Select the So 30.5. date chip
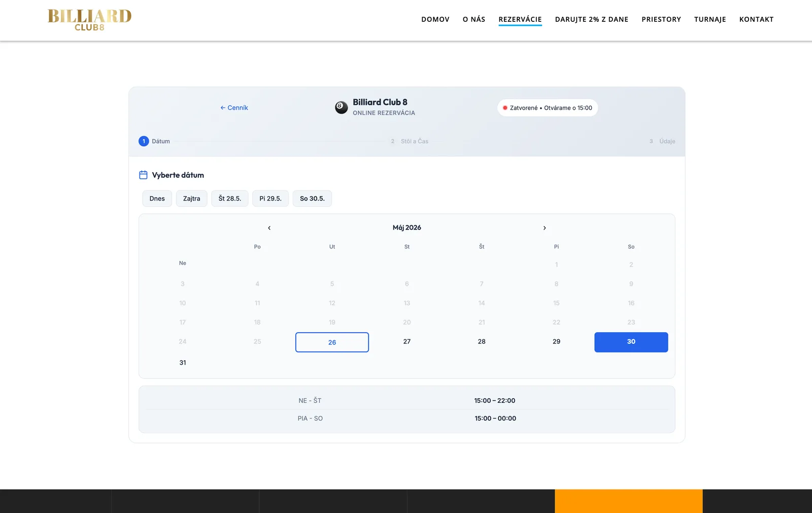This screenshot has height=513, width=812. pyautogui.click(x=312, y=199)
